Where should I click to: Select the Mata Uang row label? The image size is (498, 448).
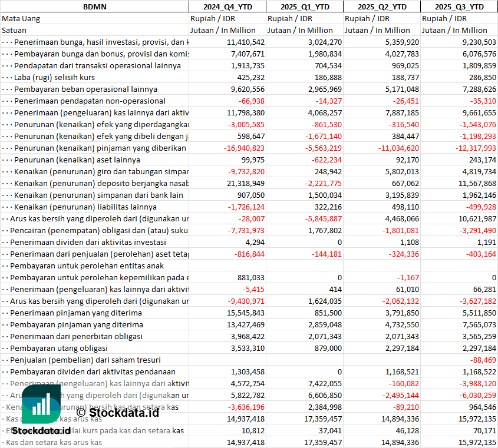click(x=21, y=18)
